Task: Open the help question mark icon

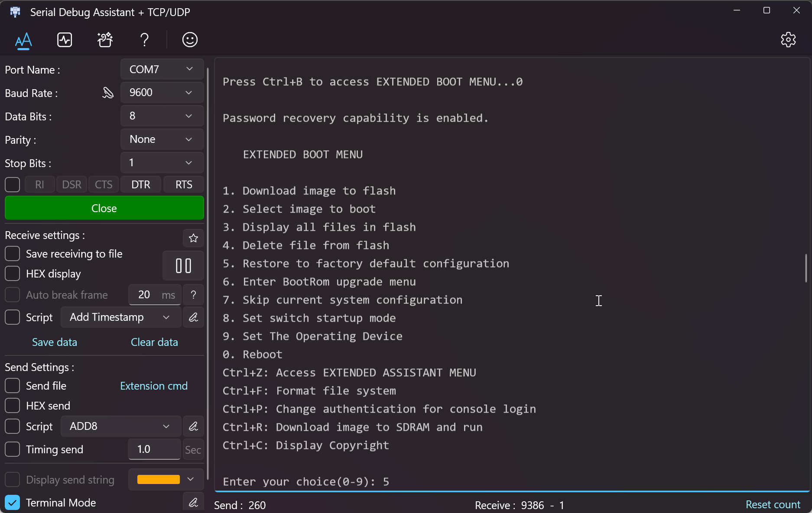Action: pyautogui.click(x=144, y=40)
